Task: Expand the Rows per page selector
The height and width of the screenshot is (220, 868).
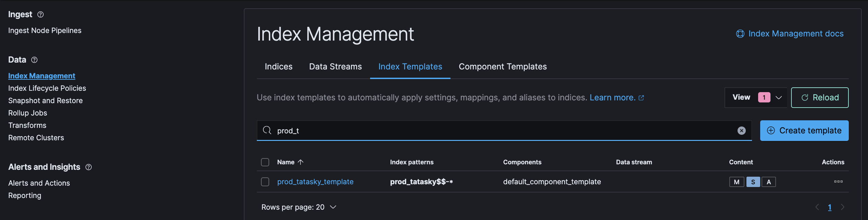Action: tap(299, 207)
